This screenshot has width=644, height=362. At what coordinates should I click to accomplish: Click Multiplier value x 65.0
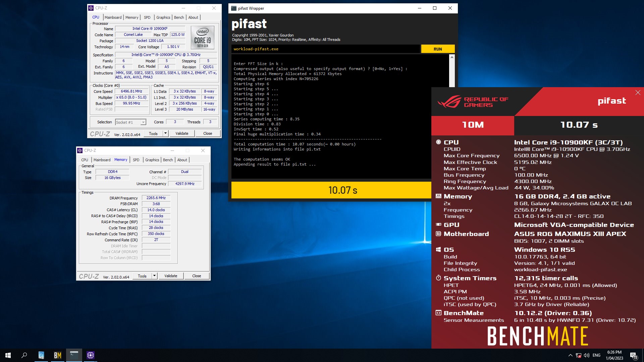click(x=131, y=97)
